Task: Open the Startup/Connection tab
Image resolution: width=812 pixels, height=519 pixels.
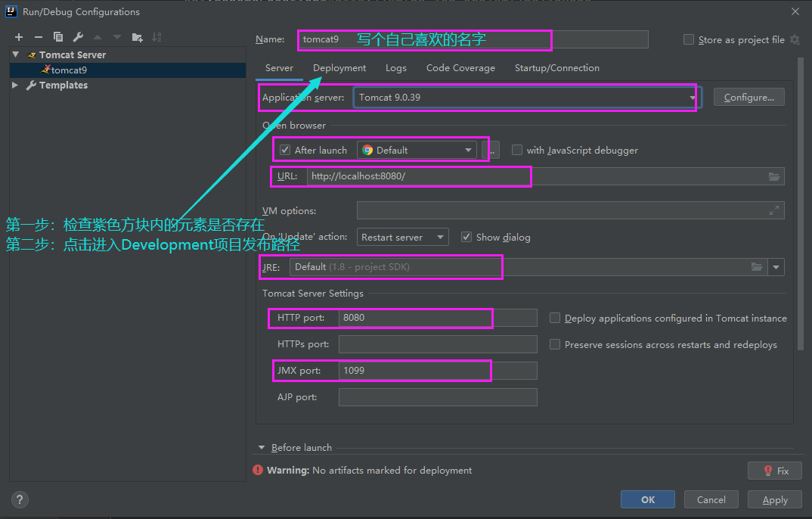Action: pos(556,68)
